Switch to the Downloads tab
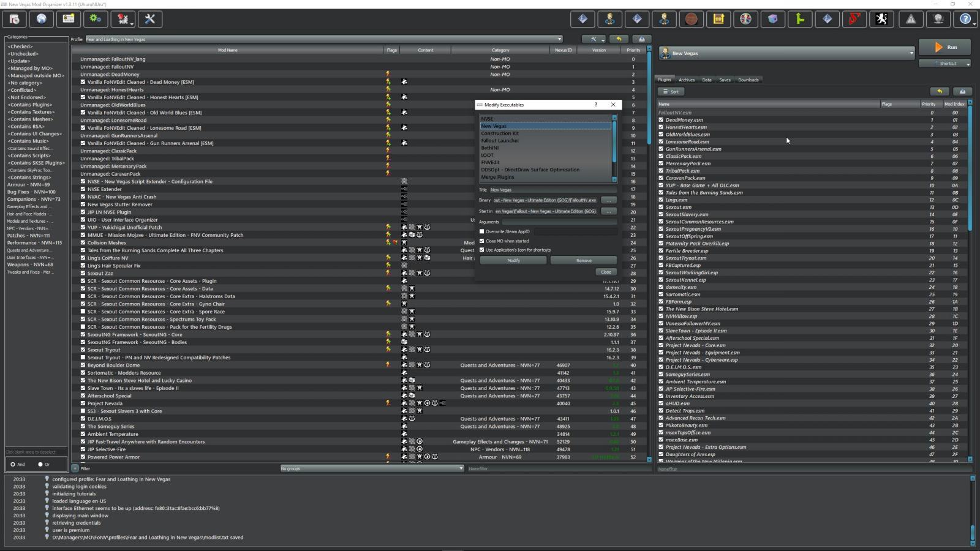Viewport: 980px width, 551px height. pyautogui.click(x=748, y=80)
